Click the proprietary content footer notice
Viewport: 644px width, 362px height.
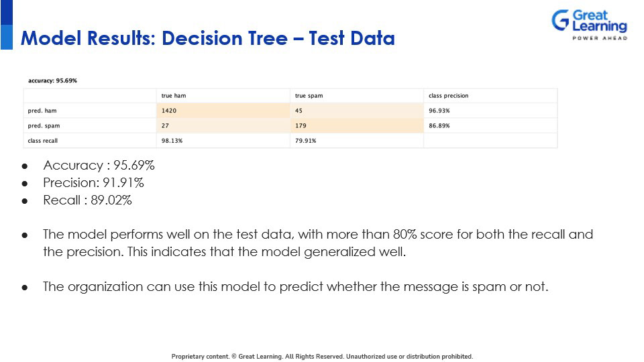322,357
